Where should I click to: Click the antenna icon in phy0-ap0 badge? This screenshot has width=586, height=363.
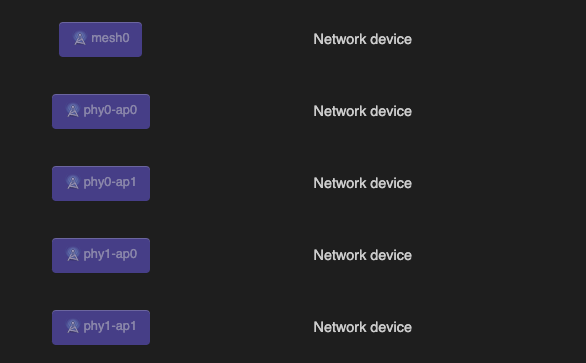(73, 110)
